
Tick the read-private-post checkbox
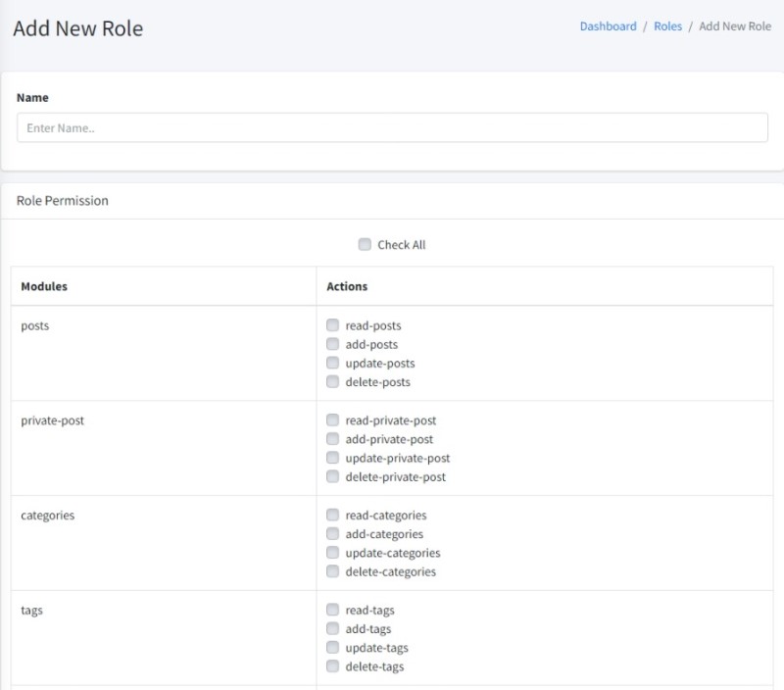(x=333, y=420)
